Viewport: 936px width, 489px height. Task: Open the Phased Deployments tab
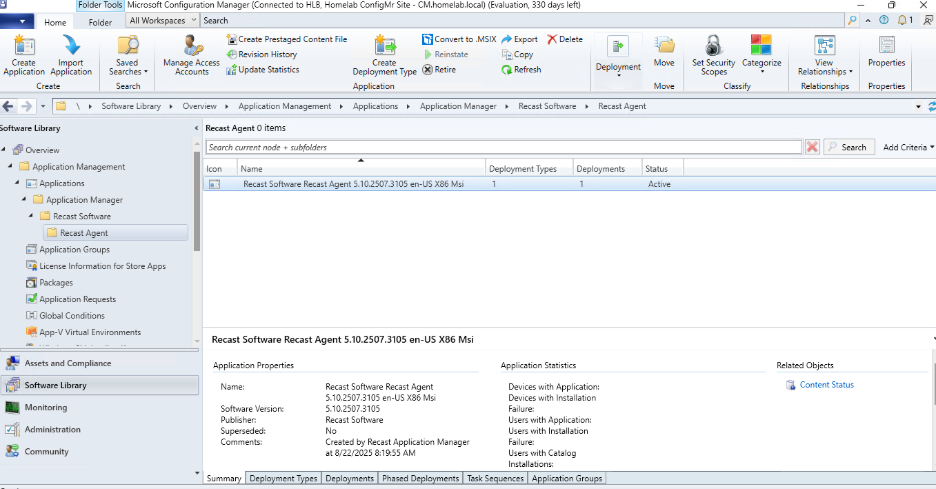[421, 478]
